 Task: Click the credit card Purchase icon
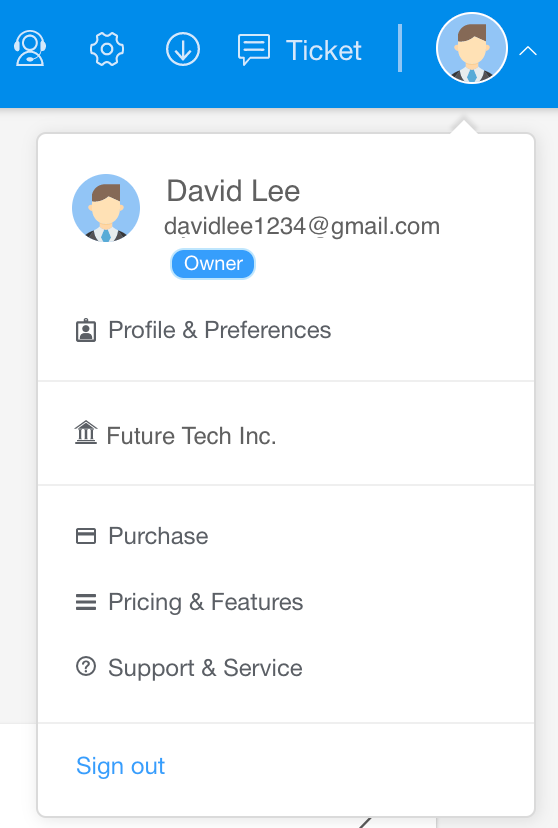[x=86, y=536]
